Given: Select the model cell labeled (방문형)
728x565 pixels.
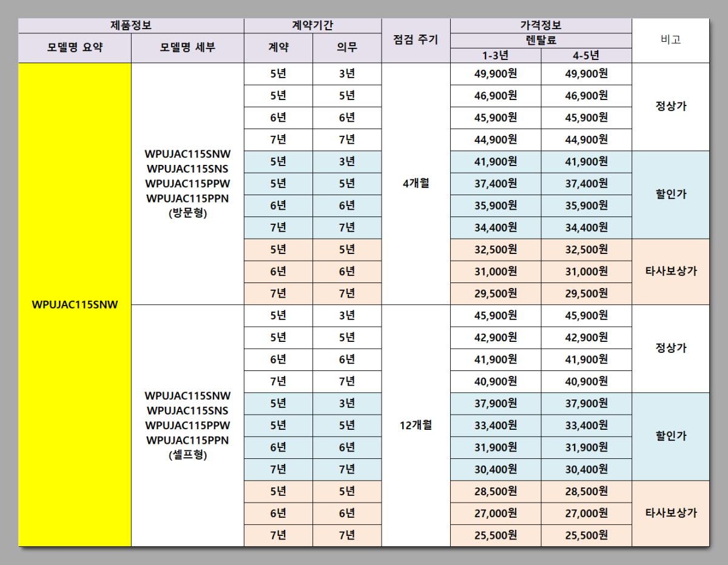Looking at the screenshot, I should coord(187,184).
